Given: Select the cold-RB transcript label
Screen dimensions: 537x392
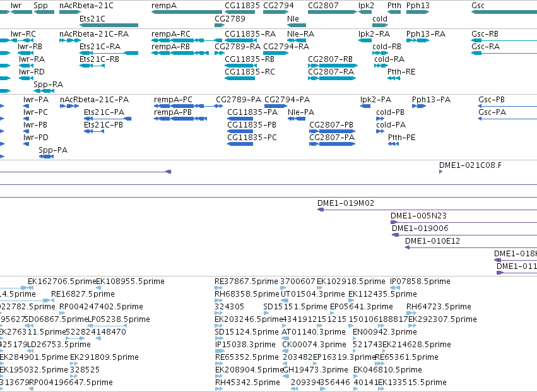Looking at the screenshot, I should coord(387,47).
